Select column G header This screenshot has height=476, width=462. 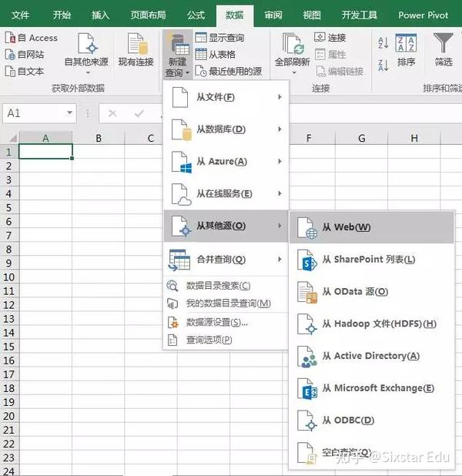click(x=362, y=138)
